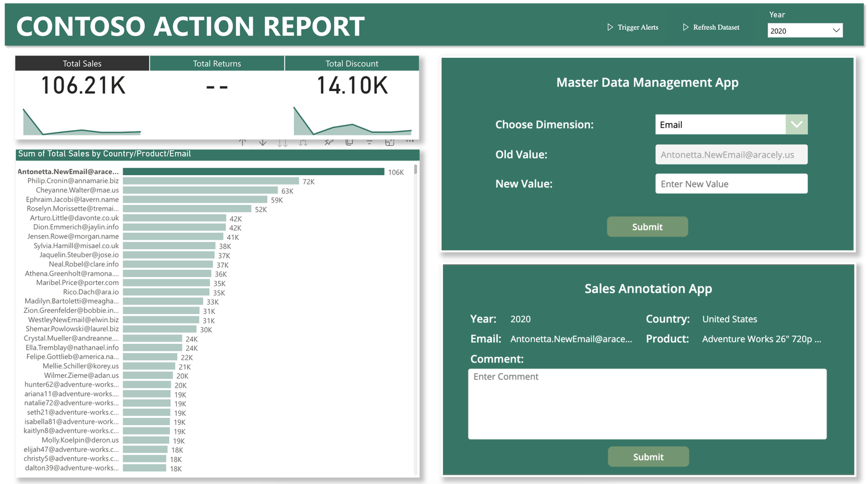Image resolution: width=868 pixels, height=484 pixels.
Task: Submit the Master Data Management form
Action: (647, 227)
